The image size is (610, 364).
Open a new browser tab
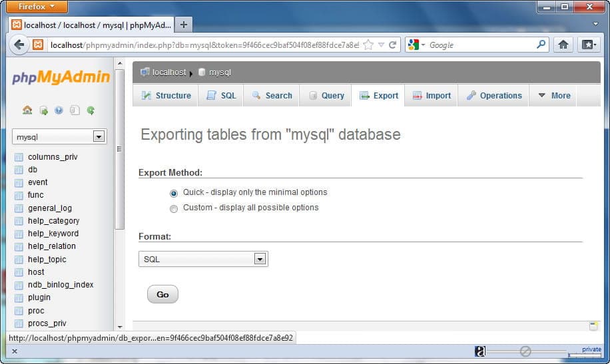pyautogui.click(x=184, y=25)
